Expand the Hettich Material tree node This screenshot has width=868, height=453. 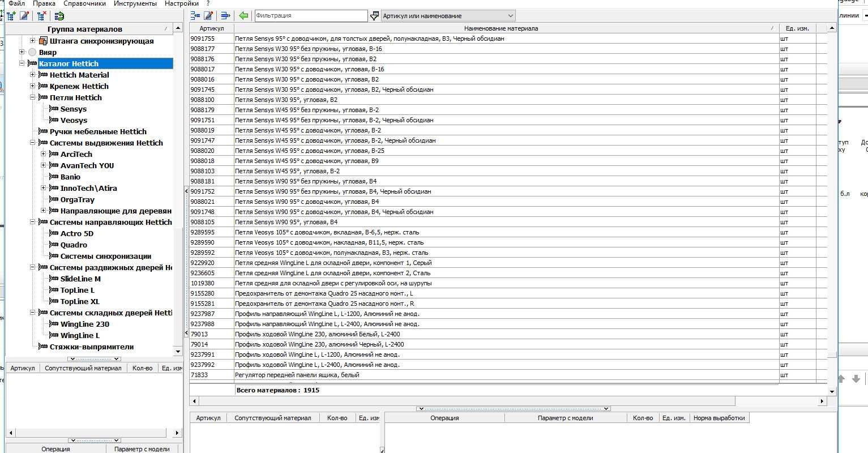click(x=32, y=75)
